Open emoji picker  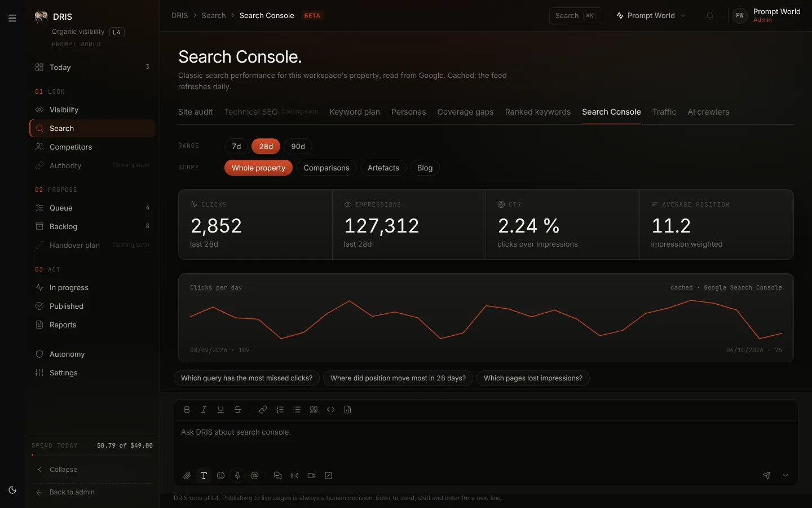click(221, 476)
